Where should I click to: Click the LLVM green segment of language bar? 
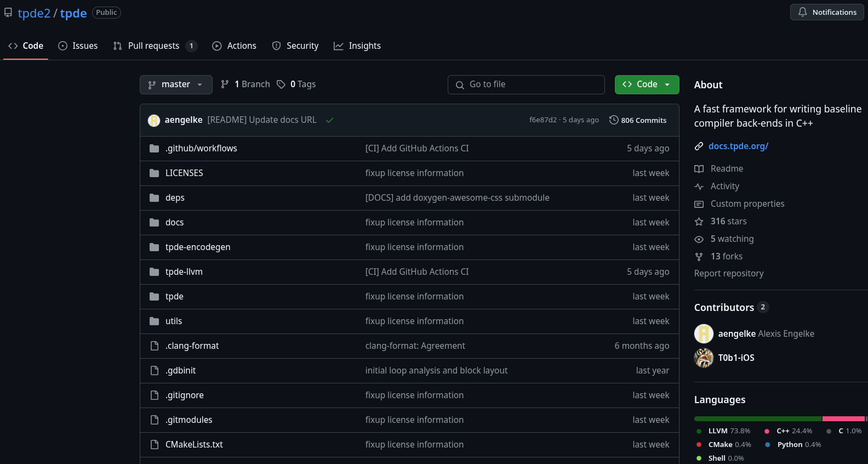pos(758,419)
